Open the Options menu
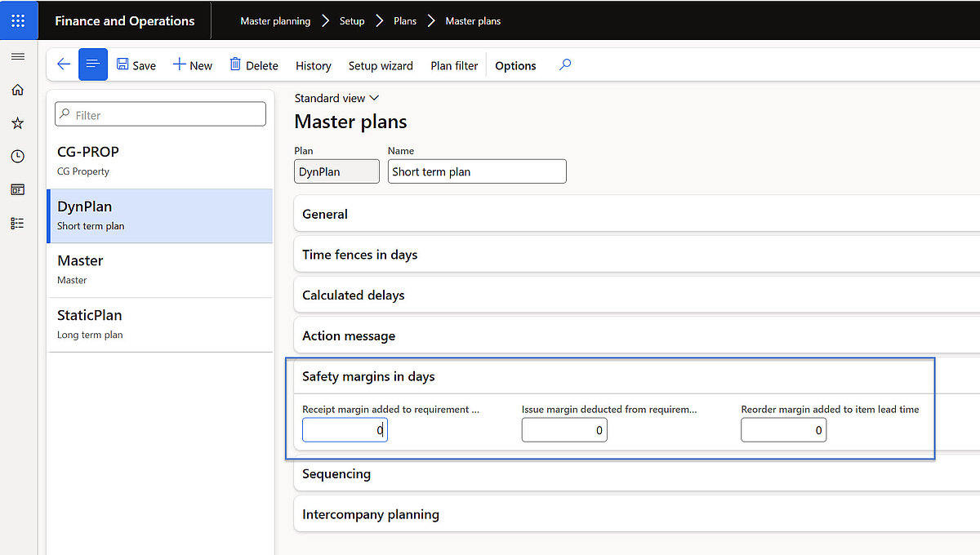The image size is (980, 555). (515, 64)
